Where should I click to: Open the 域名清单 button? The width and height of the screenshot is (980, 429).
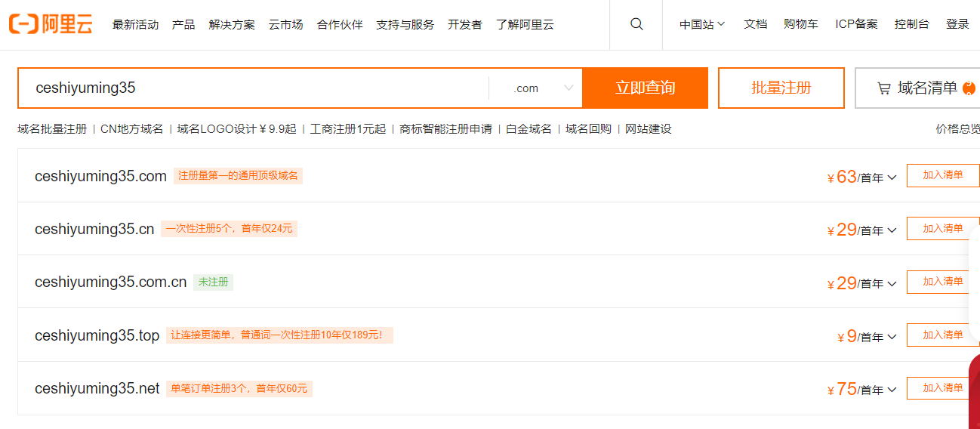point(917,88)
